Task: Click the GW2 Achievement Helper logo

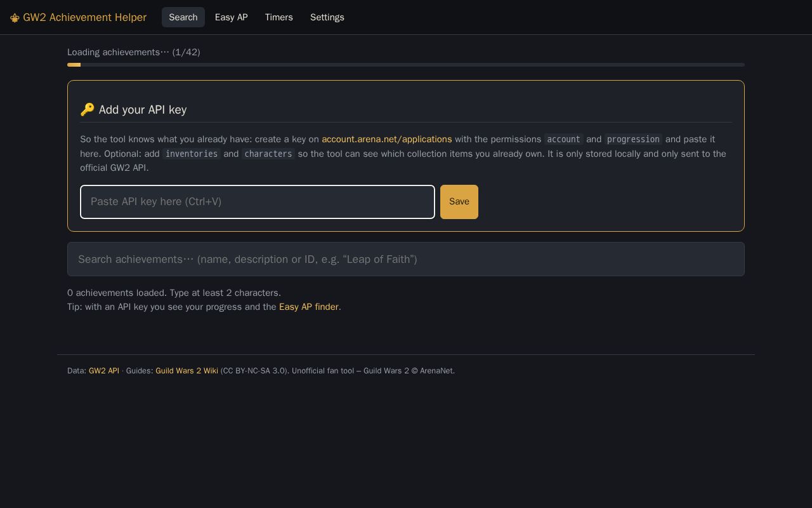Action: pos(78,17)
